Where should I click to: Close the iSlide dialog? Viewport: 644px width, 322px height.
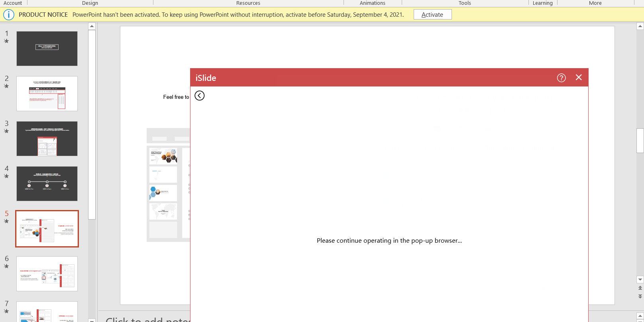tap(579, 77)
